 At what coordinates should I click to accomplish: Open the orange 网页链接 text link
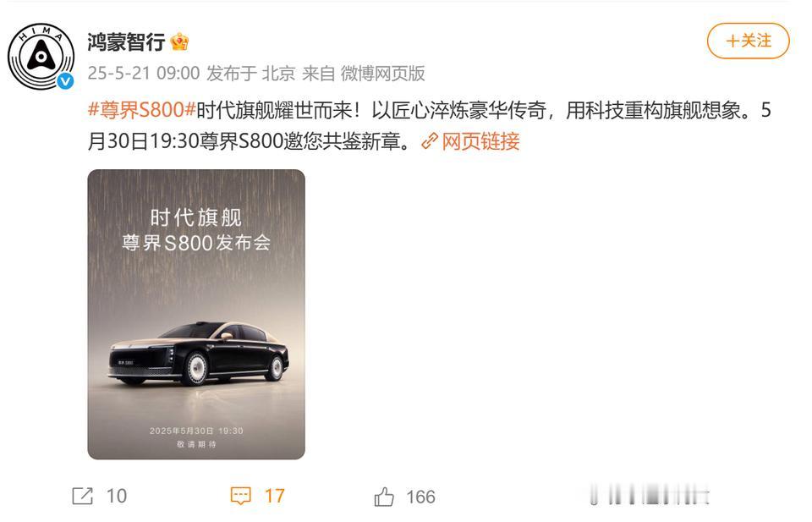click(x=480, y=140)
